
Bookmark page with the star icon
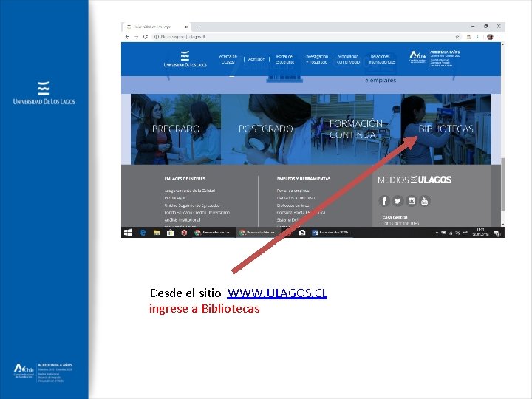pos(457,37)
